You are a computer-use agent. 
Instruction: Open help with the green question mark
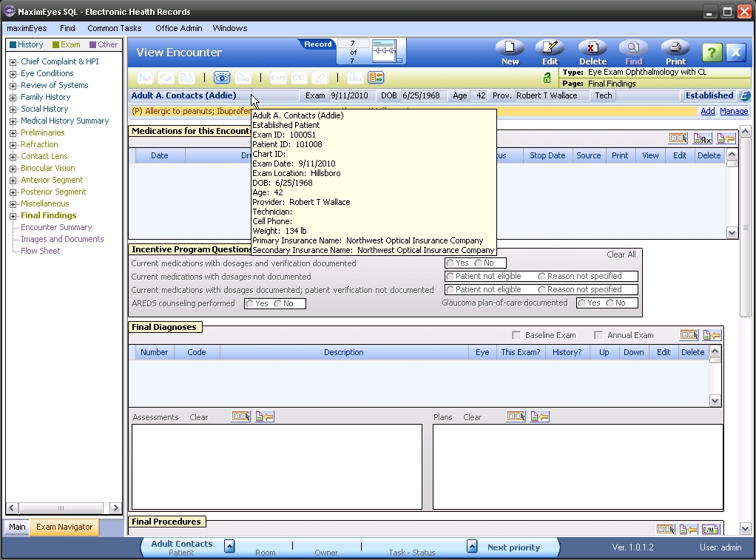[x=712, y=52]
